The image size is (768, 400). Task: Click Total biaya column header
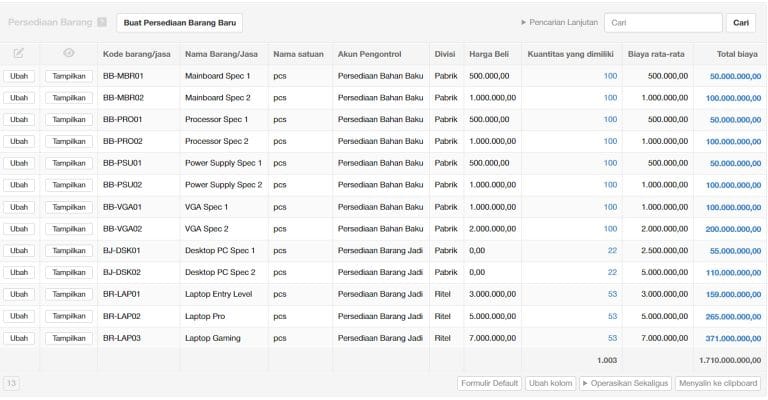[737, 54]
